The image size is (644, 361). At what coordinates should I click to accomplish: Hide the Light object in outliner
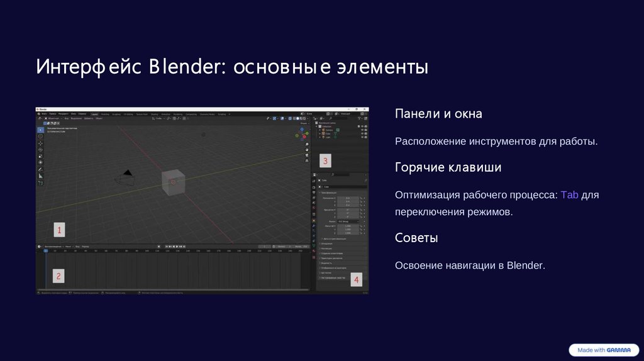tap(362, 137)
